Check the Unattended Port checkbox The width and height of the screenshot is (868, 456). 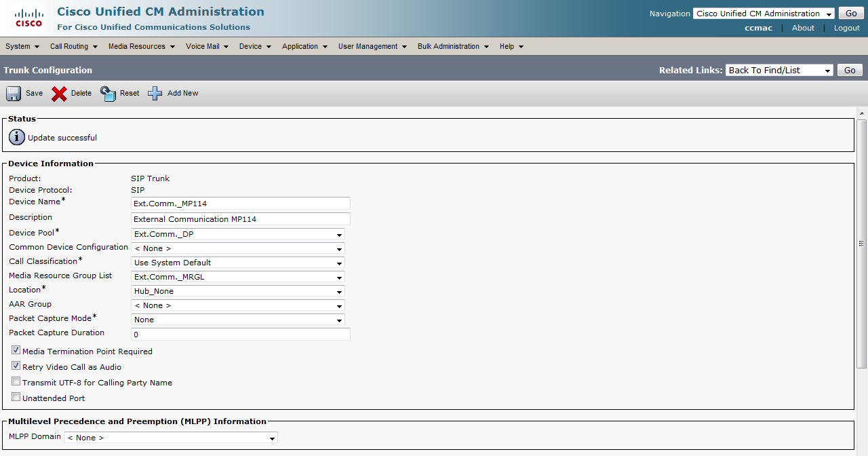16,398
